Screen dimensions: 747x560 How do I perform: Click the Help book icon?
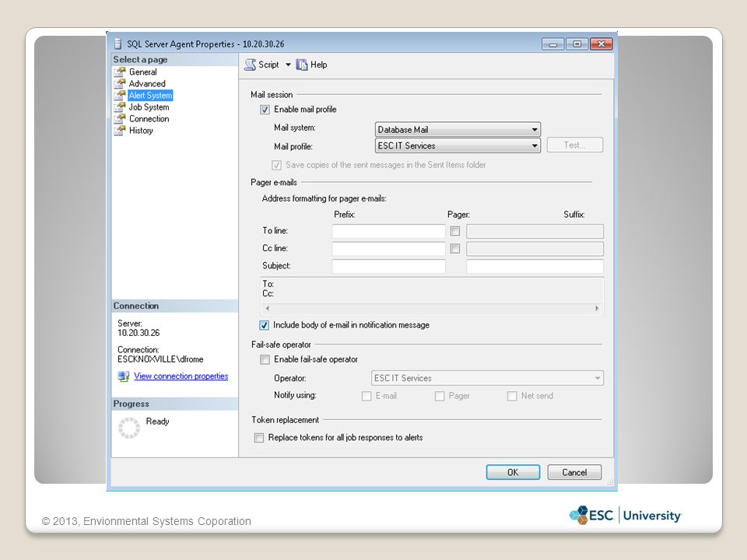[302, 65]
